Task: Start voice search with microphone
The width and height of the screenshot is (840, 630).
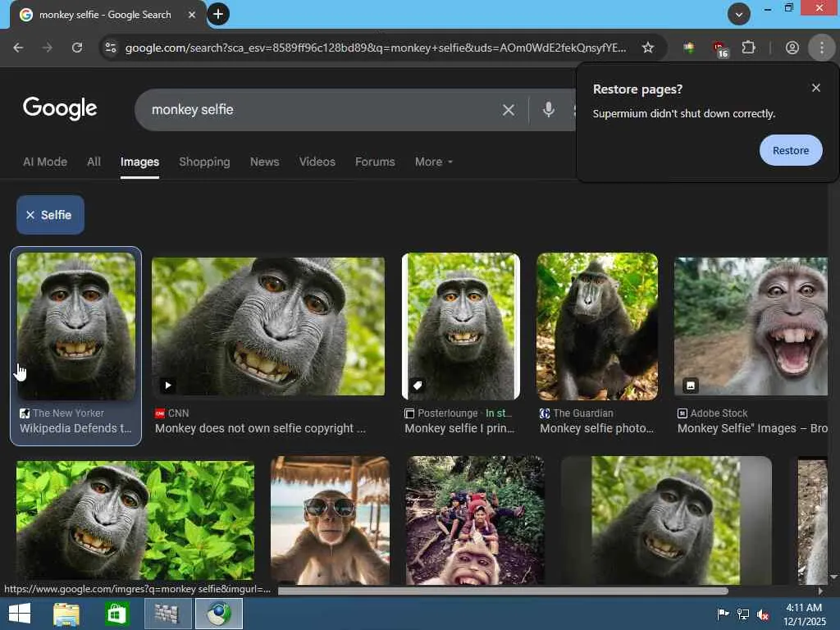Action: click(x=548, y=110)
